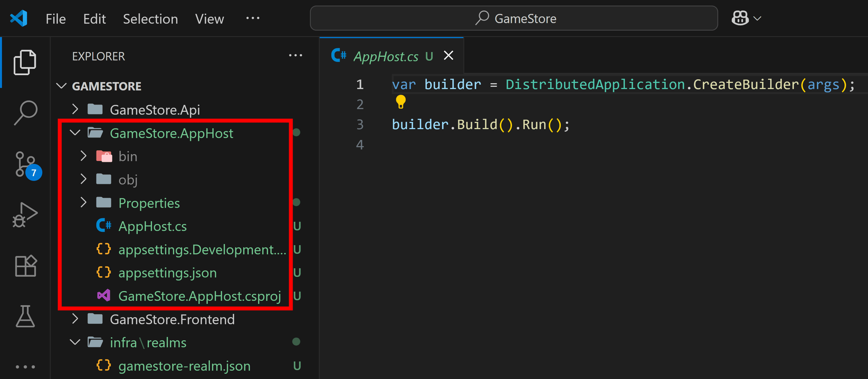868x379 pixels.
Task: Open the Testing flask icon
Action: click(25, 316)
